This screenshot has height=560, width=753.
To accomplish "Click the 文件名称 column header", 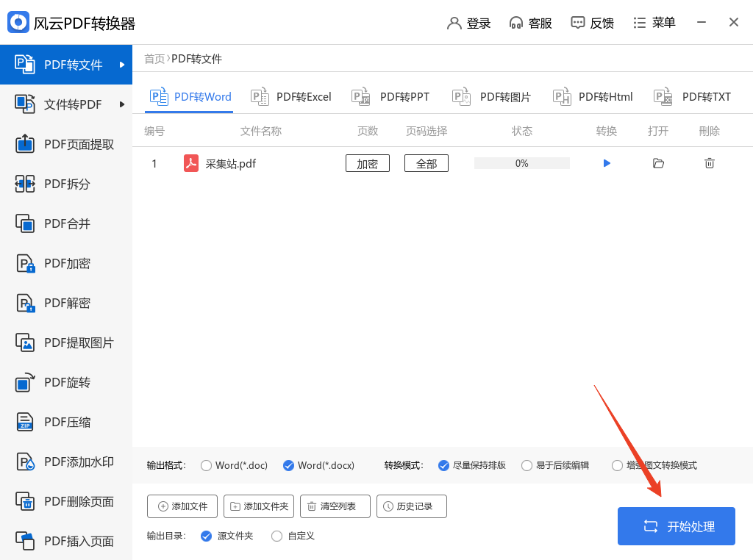I will pos(261,131).
